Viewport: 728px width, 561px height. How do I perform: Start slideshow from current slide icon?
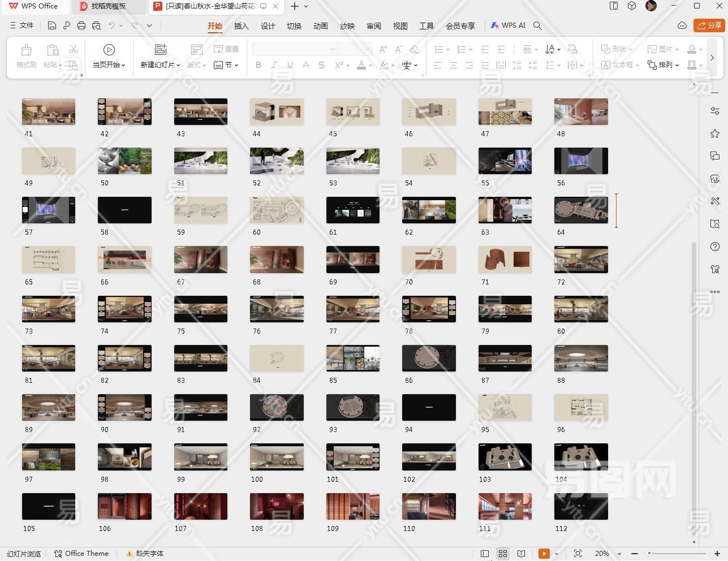[x=109, y=50]
